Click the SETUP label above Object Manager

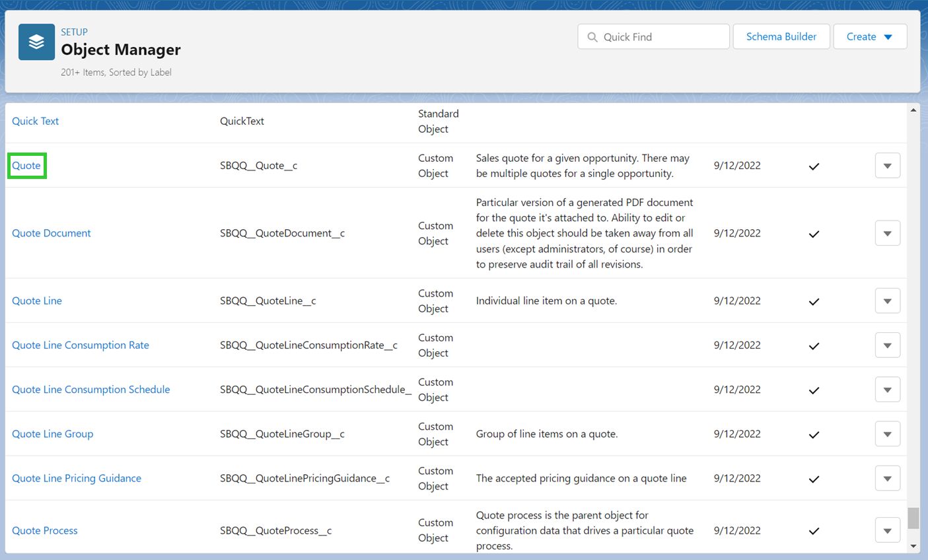(74, 32)
